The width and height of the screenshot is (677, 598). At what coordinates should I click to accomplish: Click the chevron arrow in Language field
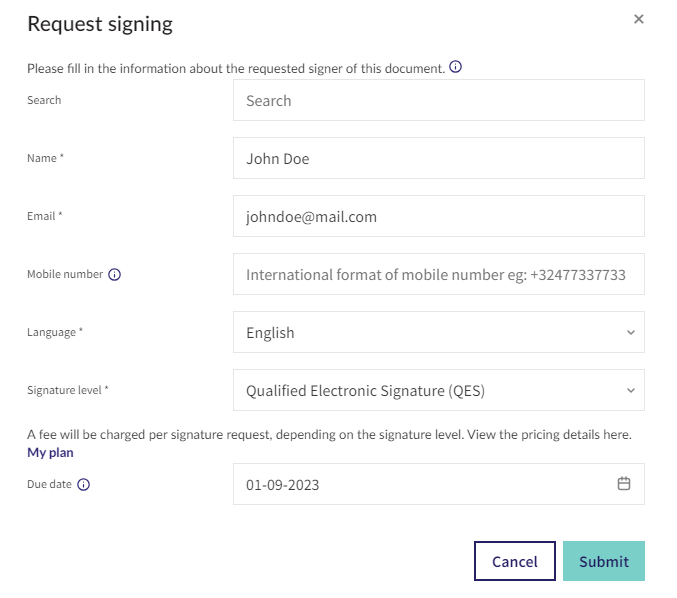pos(631,332)
